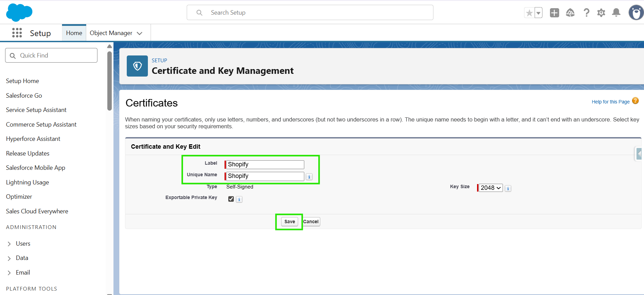The image size is (644, 295).
Task: Click the Key Size info icon
Action: [508, 188]
